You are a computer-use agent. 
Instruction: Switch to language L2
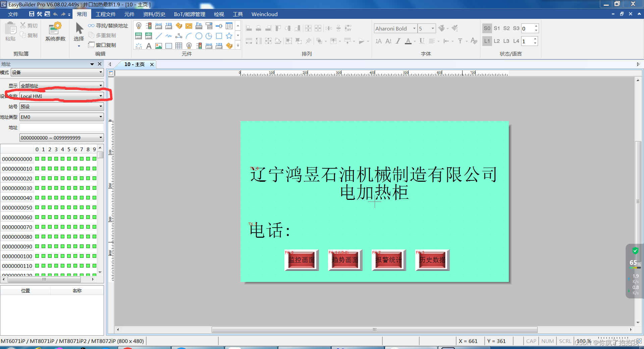click(x=497, y=41)
